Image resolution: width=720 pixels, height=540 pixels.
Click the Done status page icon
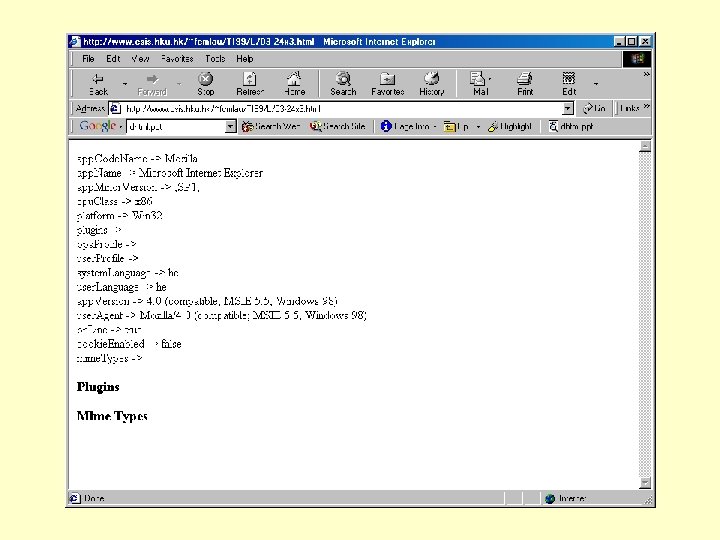point(74,498)
